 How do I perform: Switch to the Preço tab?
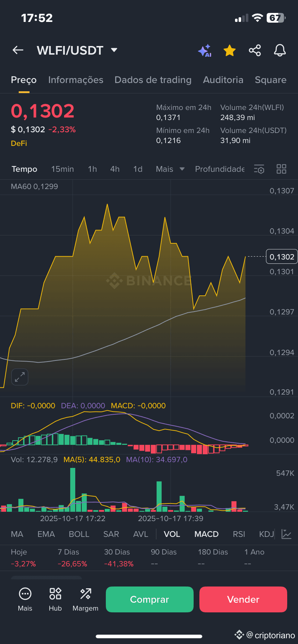[x=24, y=80]
